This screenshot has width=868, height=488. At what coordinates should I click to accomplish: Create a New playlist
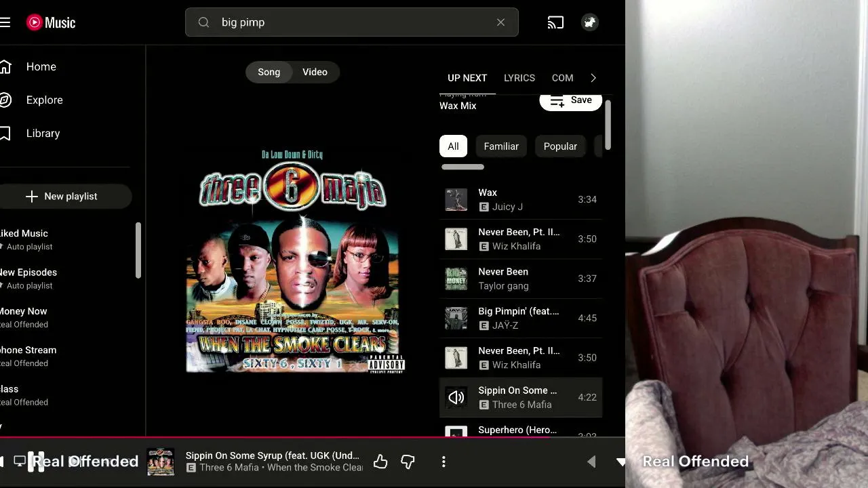[65, 197]
